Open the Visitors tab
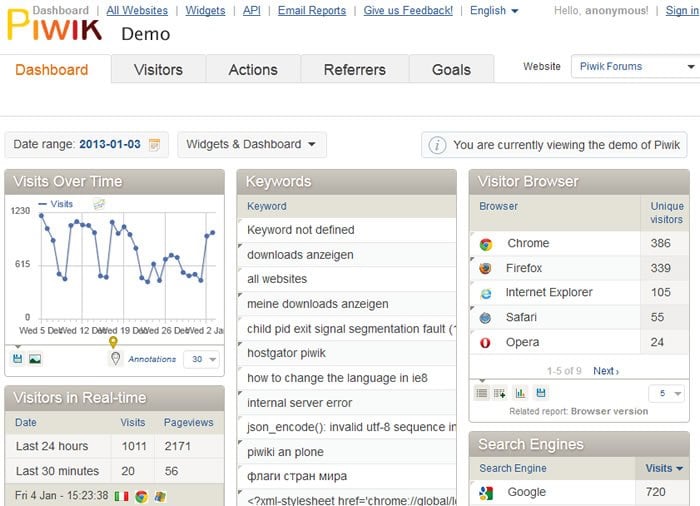 [158, 70]
